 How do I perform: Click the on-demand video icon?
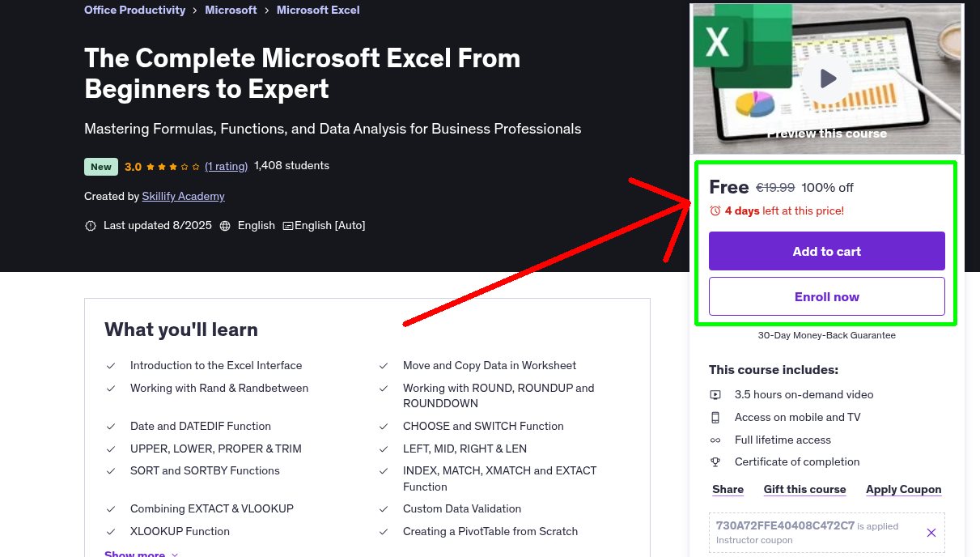(715, 395)
